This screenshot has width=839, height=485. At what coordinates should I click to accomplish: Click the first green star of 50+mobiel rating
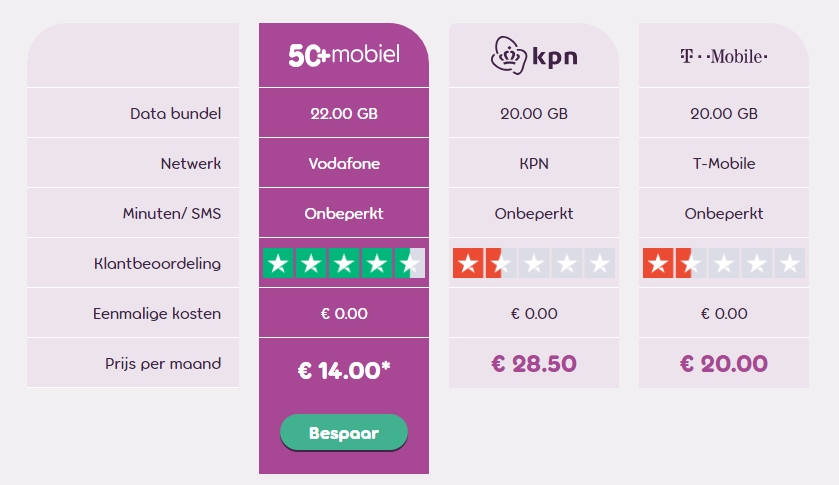[x=278, y=263]
